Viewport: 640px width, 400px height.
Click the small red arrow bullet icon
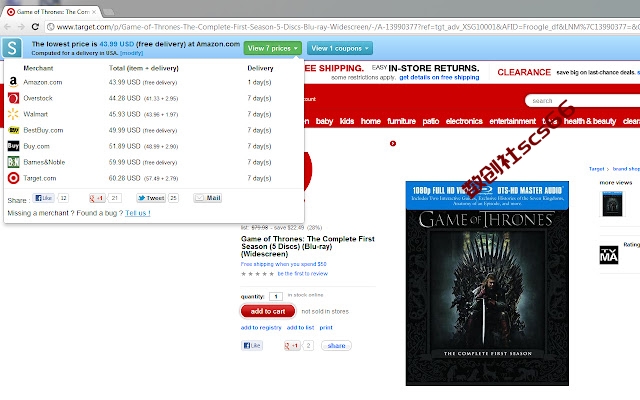(x=393, y=143)
